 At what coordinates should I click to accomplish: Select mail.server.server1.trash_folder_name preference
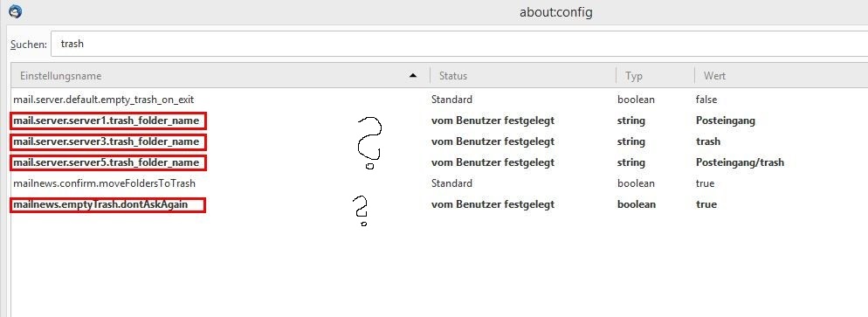click(x=108, y=121)
